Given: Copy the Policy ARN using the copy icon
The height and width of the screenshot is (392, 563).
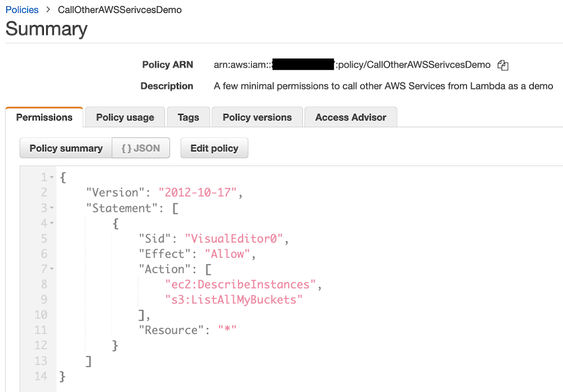Looking at the screenshot, I should click(502, 65).
